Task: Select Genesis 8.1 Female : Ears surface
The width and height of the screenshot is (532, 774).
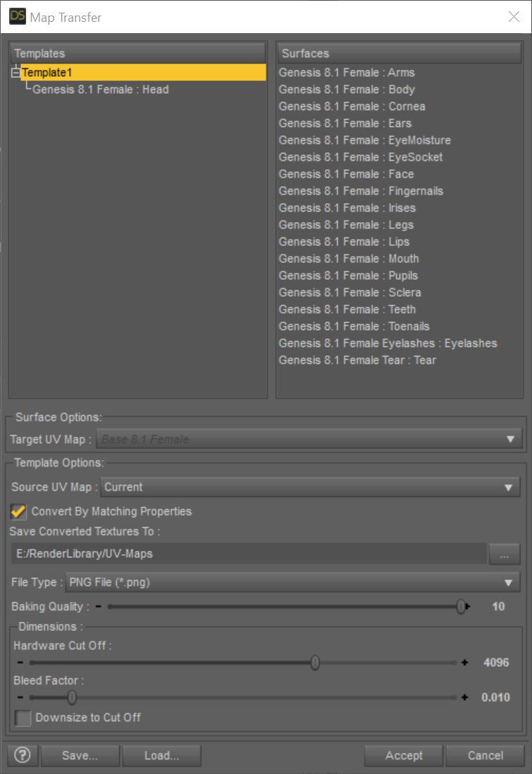Action: coord(345,123)
